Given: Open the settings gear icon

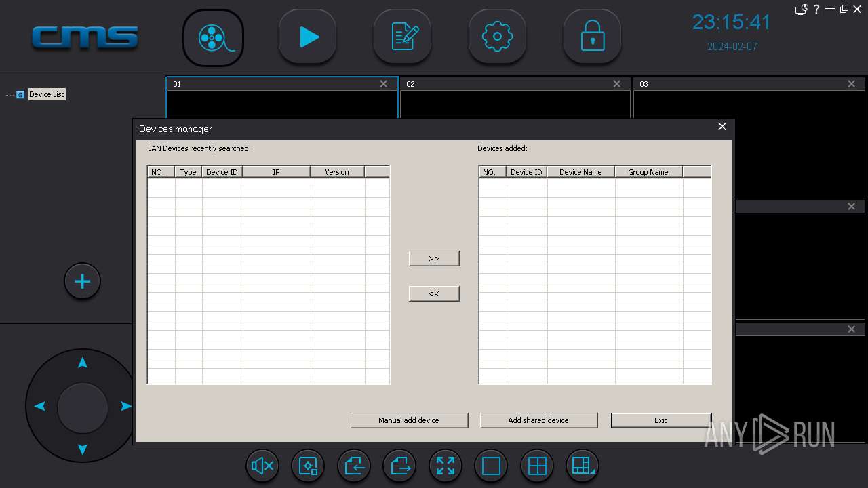Looking at the screenshot, I should click(498, 37).
